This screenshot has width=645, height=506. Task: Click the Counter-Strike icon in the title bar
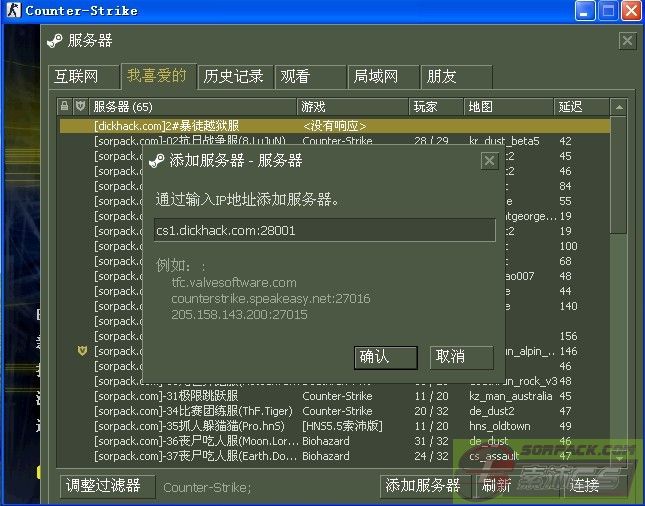[x=12, y=11]
